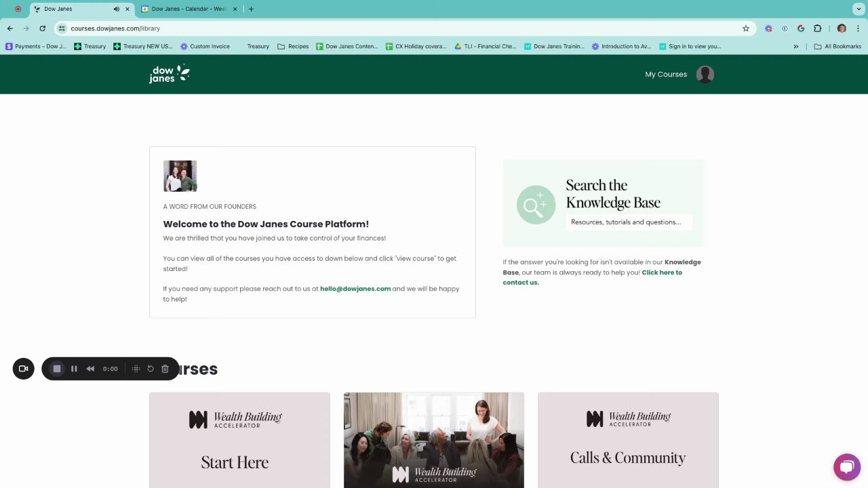The width and height of the screenshot is (868, 488).
Task: Open the Wealth Building Accelerator photo card
Action: 434,440
